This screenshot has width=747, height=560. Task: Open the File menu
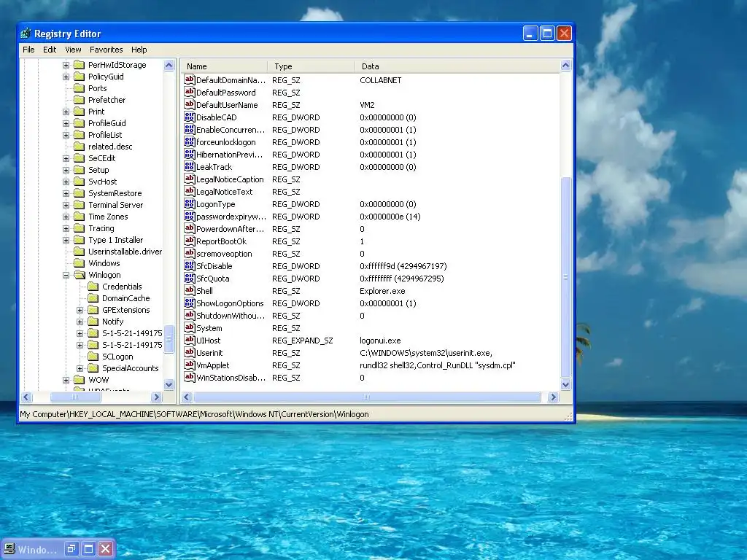pos(28,50)
